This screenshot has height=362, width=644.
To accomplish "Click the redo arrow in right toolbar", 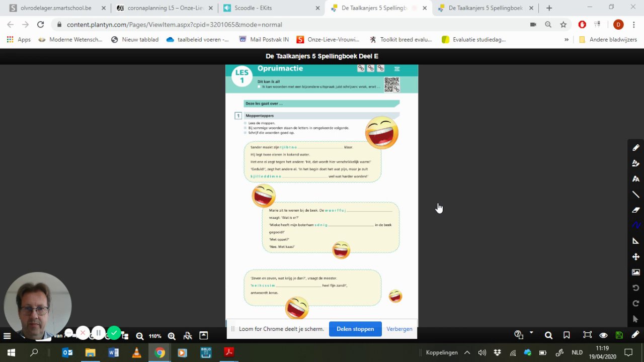I will click(636, 303).
